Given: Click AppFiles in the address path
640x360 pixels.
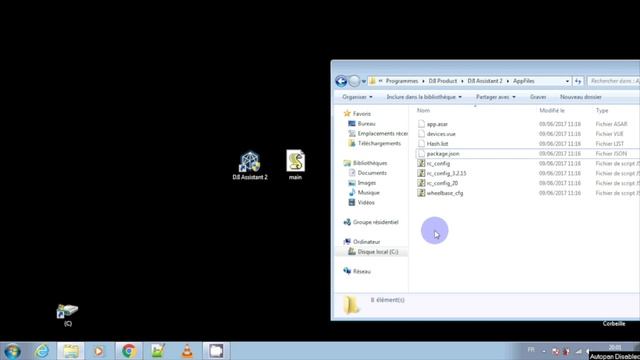Looking at the screenshot, I should 524,81.
